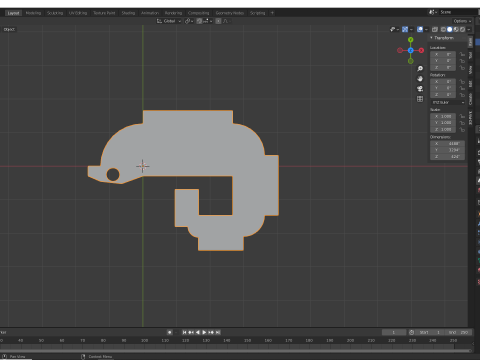This screenshot has height=360, width=480.
Task: Switch to Animation workspace tab
Action: point(150,13)
